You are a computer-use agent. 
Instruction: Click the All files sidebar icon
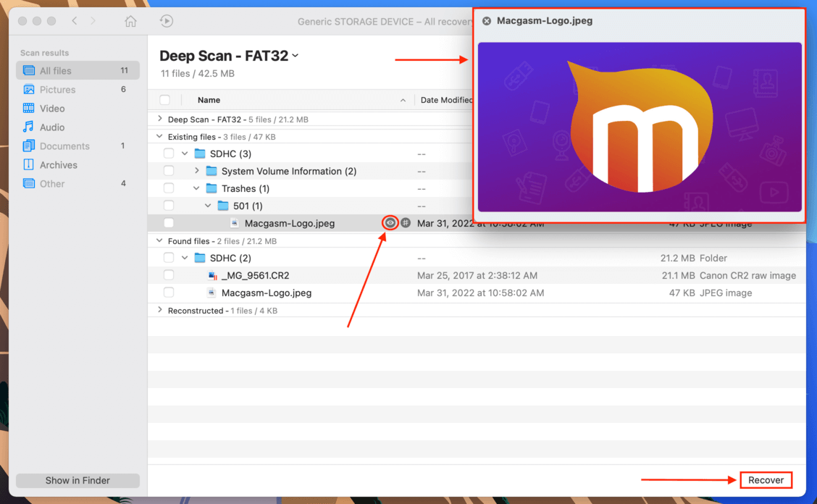point(29,70)
